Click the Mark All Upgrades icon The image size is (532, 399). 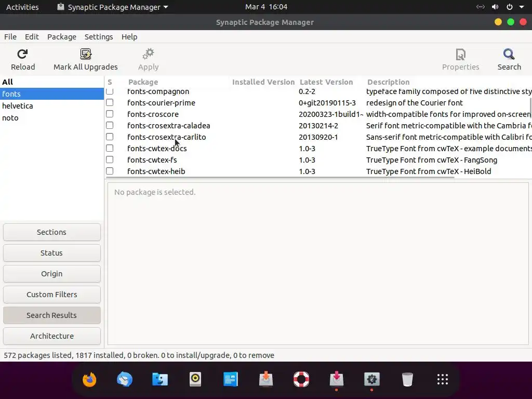(x=86, y=54)
